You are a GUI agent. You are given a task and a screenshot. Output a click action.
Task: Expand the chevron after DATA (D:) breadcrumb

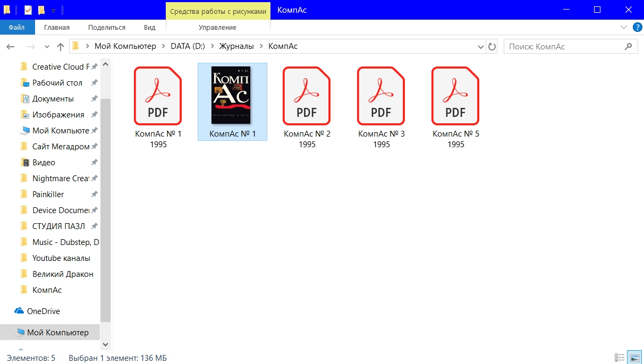click(x=213, y=46)
